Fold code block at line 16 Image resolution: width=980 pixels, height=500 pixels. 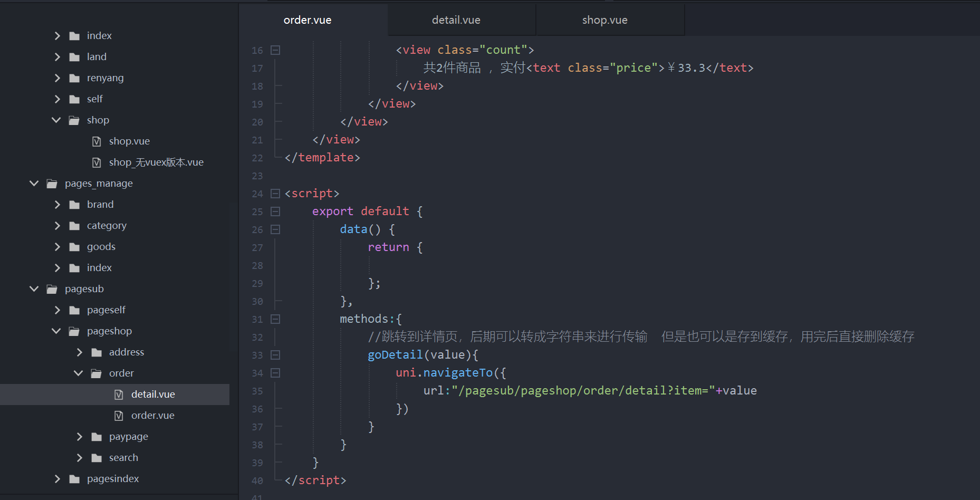275,50
